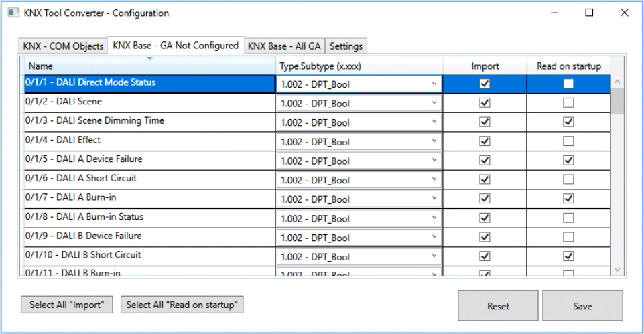
Task: Click the scrollbar up arrow
Action: coord(617,82)
